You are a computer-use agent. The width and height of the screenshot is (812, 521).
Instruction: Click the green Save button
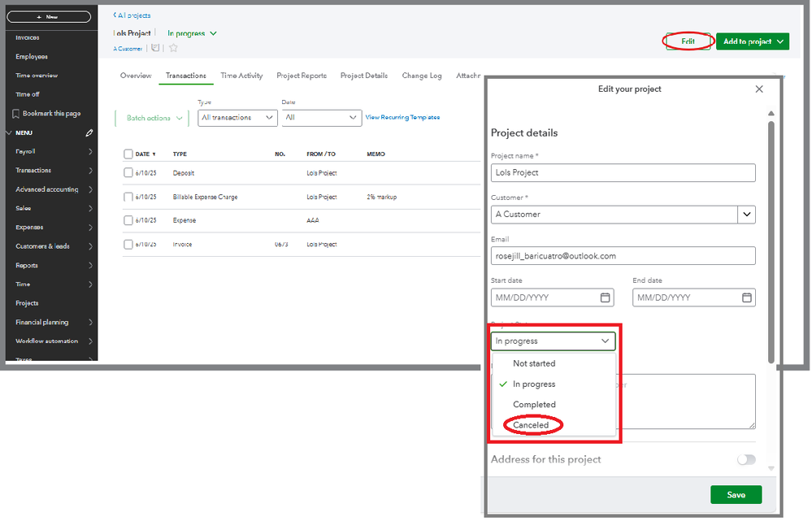(x=736, y=495)
